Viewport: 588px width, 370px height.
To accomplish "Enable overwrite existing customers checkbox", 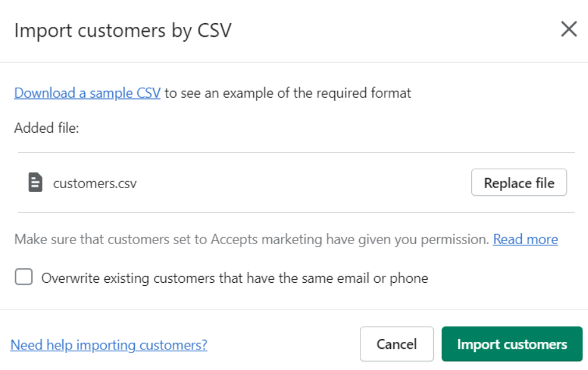I will coord(24,277).
